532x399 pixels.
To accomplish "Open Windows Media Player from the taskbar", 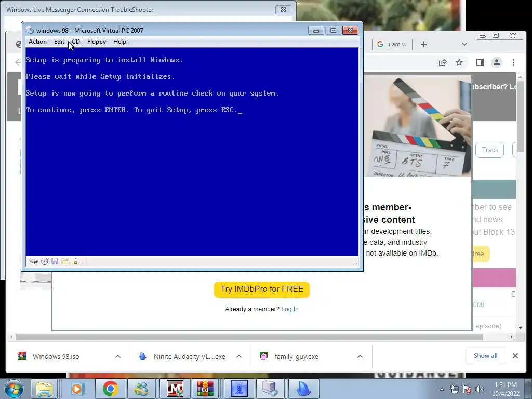I will pos(77,389).
